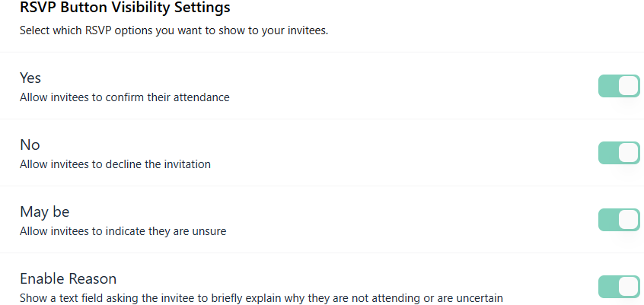
Task: Click 'Allow invitees to confirm their attendance' text
Action: pos(124,97)
